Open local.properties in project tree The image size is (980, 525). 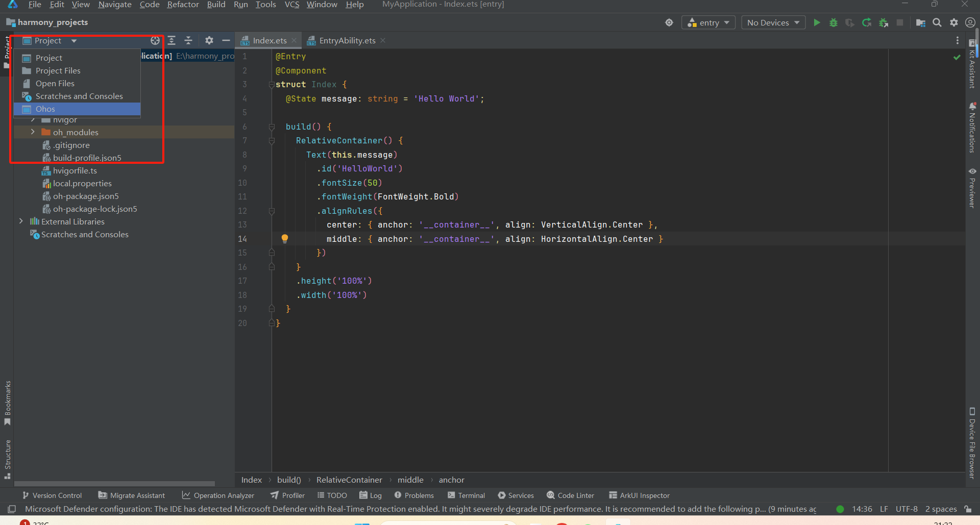82,183
